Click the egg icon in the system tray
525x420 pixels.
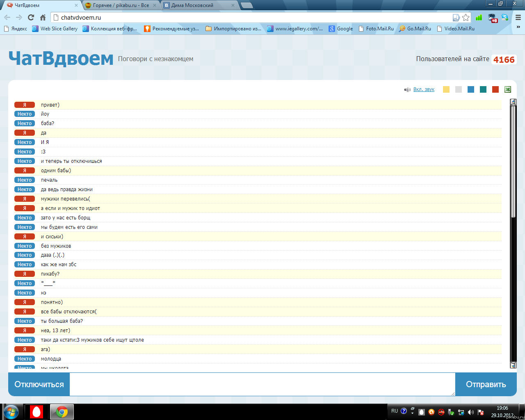[x=421, y=412]
